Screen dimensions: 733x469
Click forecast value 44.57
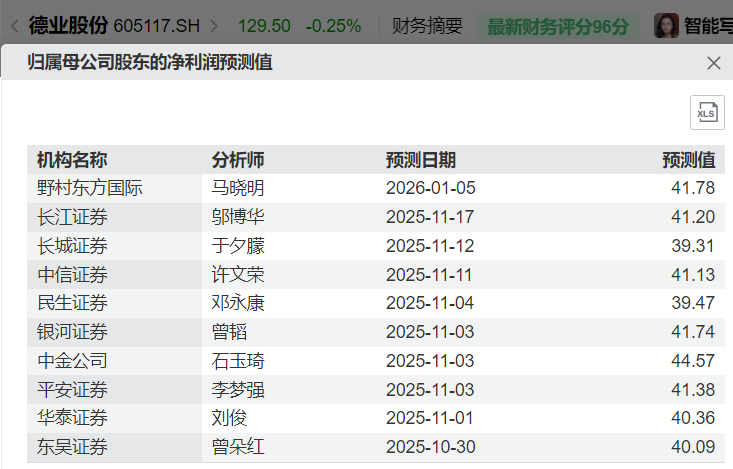coord(693,361)
